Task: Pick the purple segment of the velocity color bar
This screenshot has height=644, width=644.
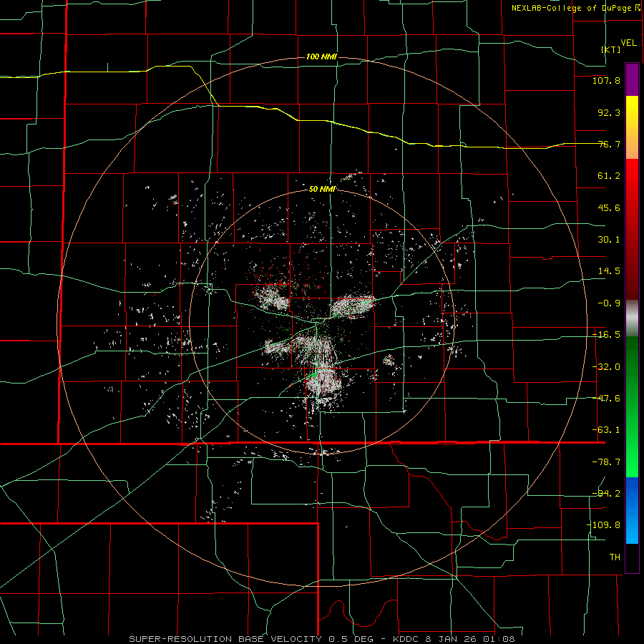Action: coord(632,79)
